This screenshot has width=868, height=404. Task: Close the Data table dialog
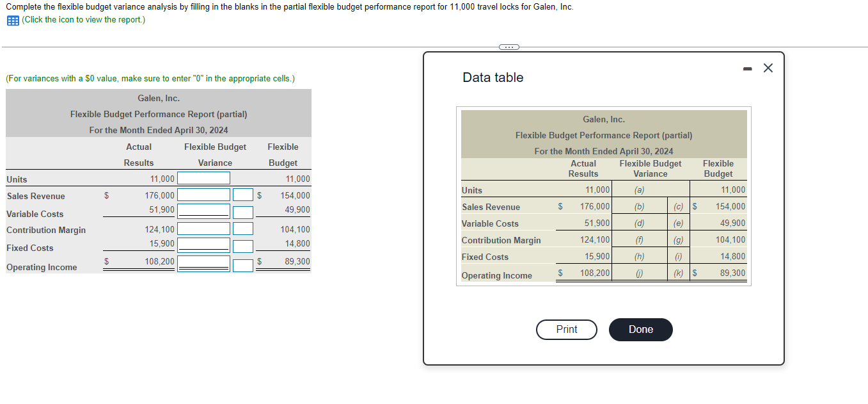point(768,68)
